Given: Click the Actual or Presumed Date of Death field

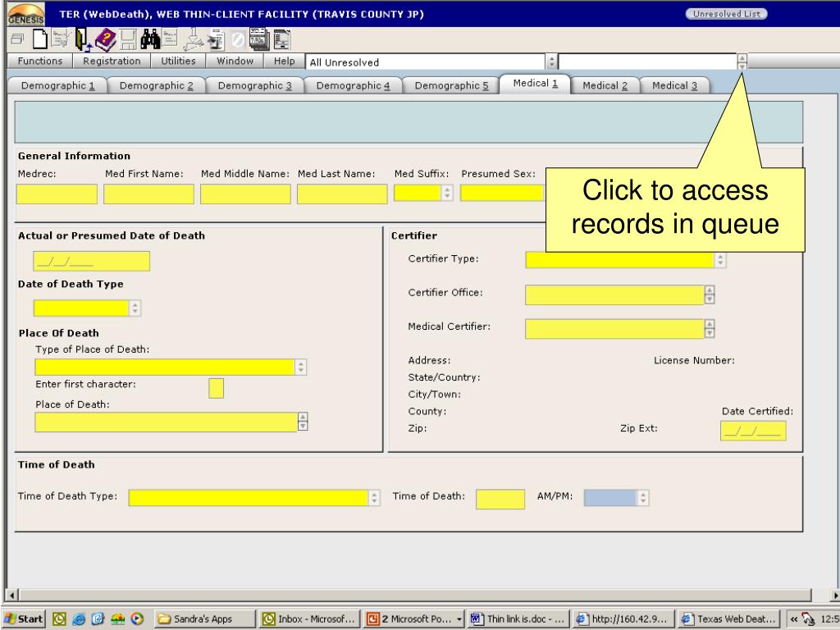Looking at the screenshot, I should (92, 262).
